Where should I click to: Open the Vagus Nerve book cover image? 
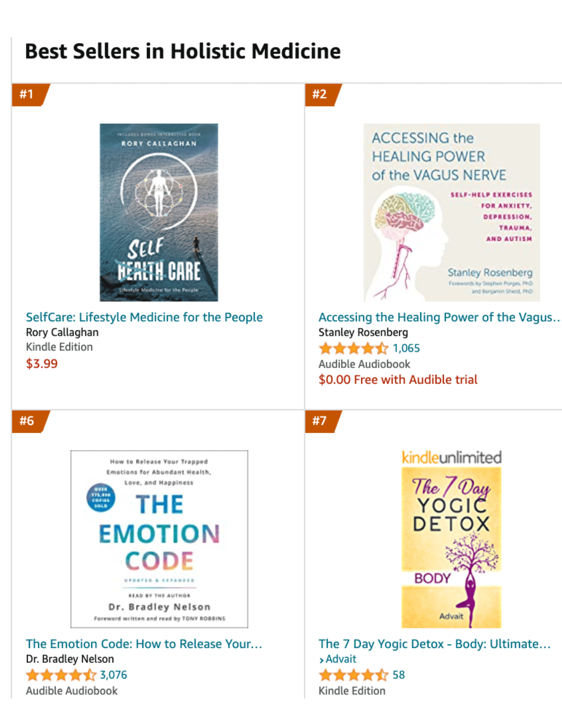pyautogui.click(x=451, y=212)
